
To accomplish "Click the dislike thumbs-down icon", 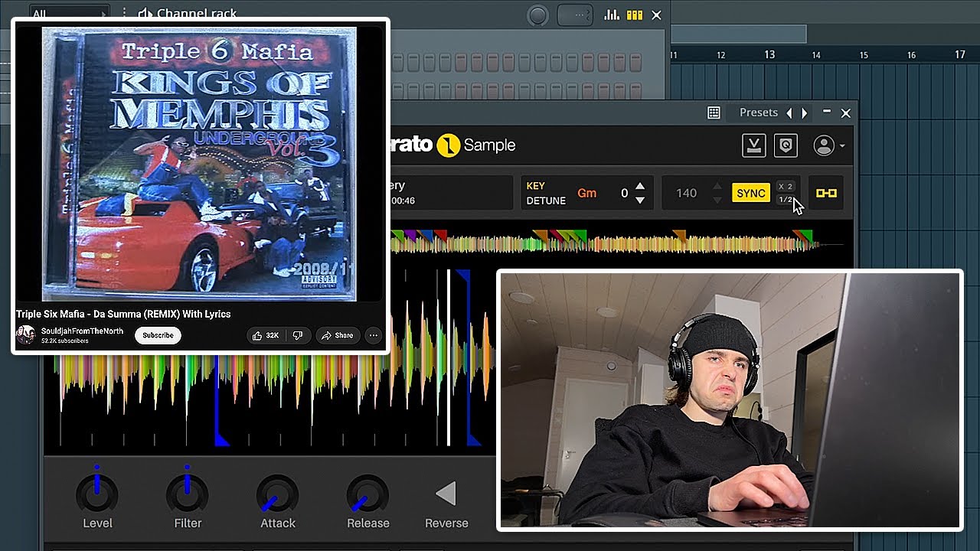I will point(298,335).
